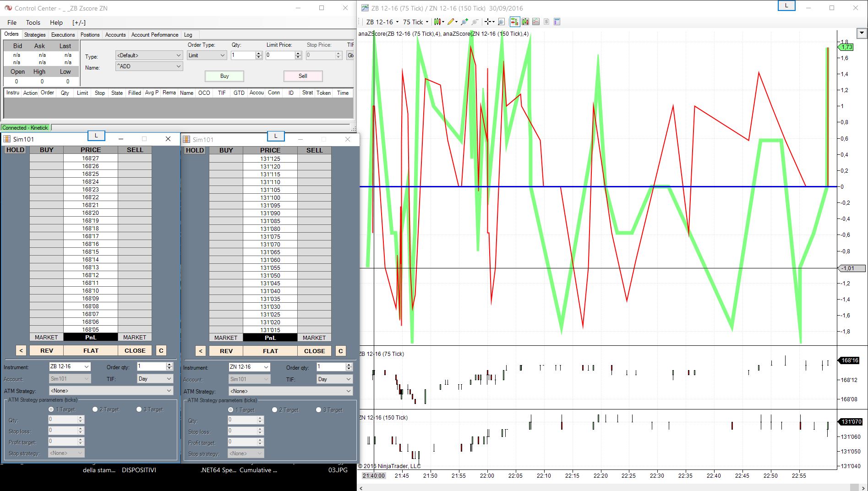Toggle the Chart Trader icon
The width and height of the screenshot is (868, 491).
tap(514, 22)
